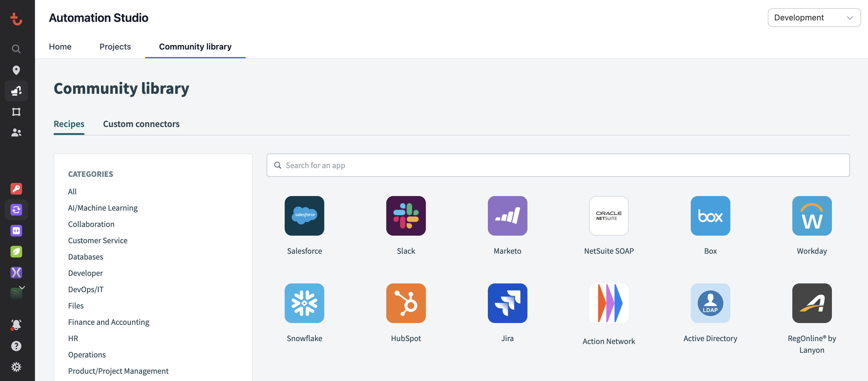
Task: Select the AI/Machine Learning category
Action: (x=103, y=208)
